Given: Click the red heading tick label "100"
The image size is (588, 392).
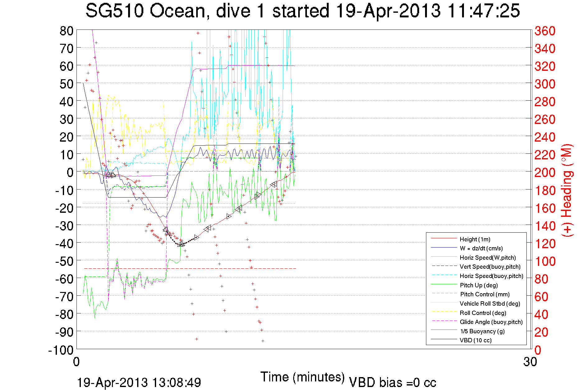Looking at the screenshot, I should pyautogui.click(x=545, y=261).
